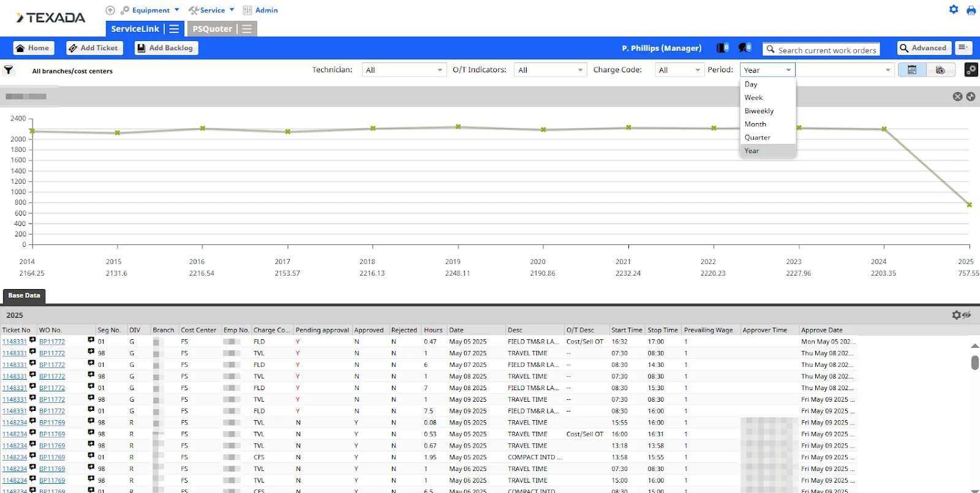Click the blue print icon

(x=971, y=10)
